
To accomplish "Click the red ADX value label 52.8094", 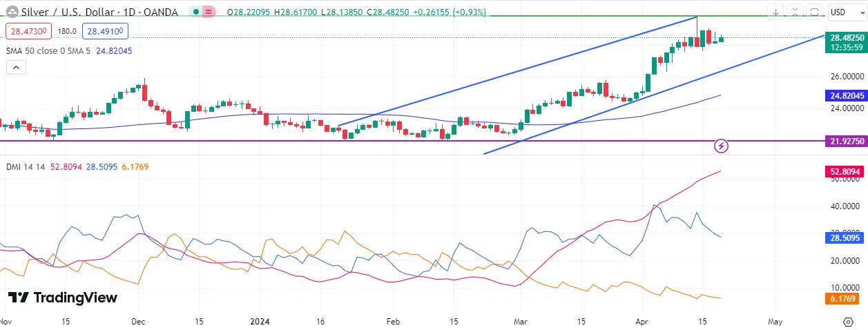I will point(845,171).
